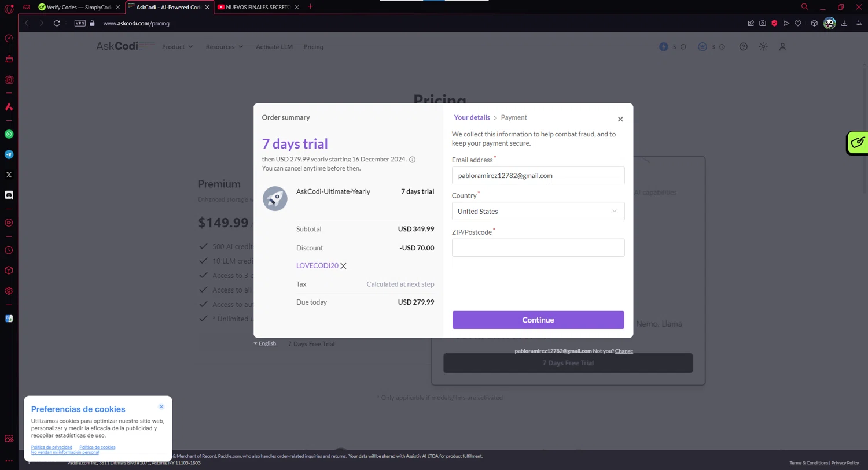Open browser settings gear in sidebar

tap(9, 291)
